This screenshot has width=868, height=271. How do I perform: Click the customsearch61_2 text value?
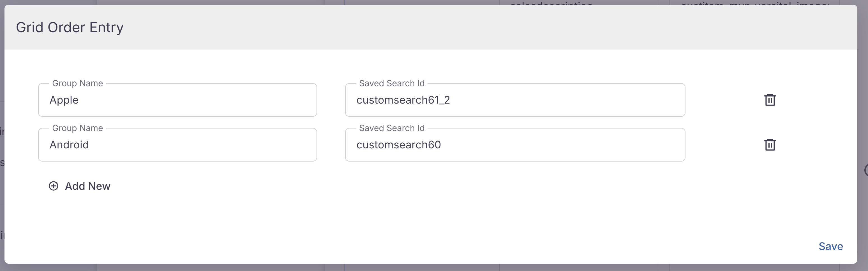point(403,100)
